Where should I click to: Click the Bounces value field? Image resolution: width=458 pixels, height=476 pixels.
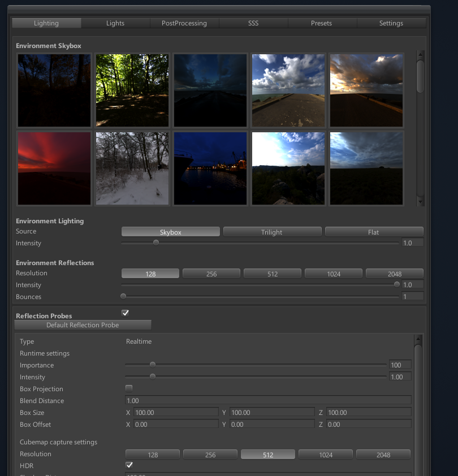click(x=412, y=296)
